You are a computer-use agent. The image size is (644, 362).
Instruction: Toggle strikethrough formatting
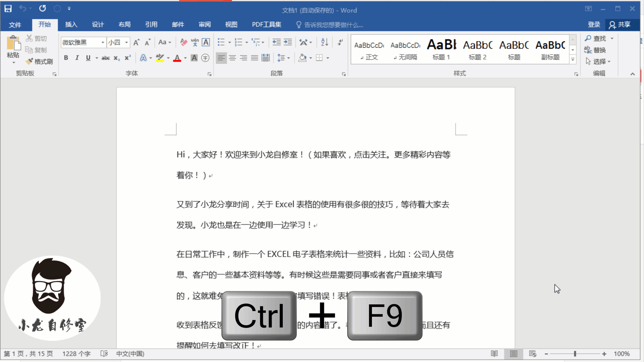[x=105, y=58]
